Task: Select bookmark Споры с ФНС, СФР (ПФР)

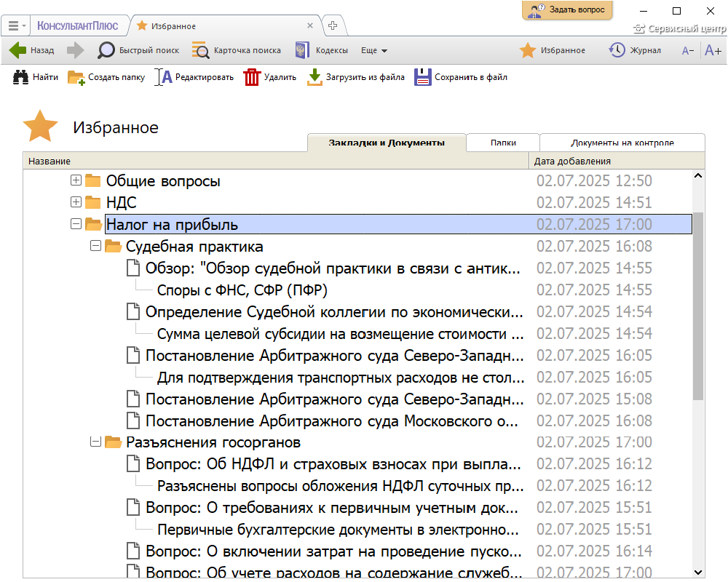Action: click(x=242, y=290)
